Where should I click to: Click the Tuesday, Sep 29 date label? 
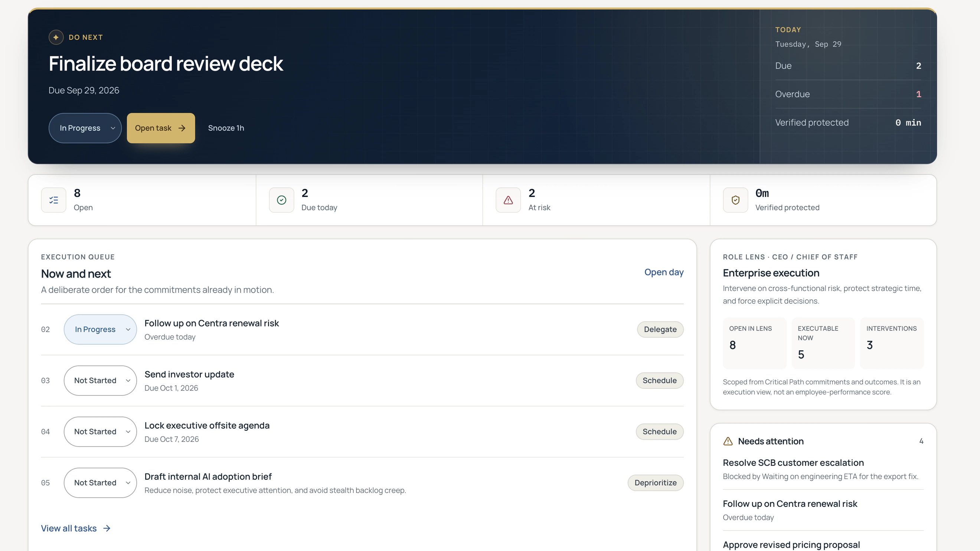(808, 44)
